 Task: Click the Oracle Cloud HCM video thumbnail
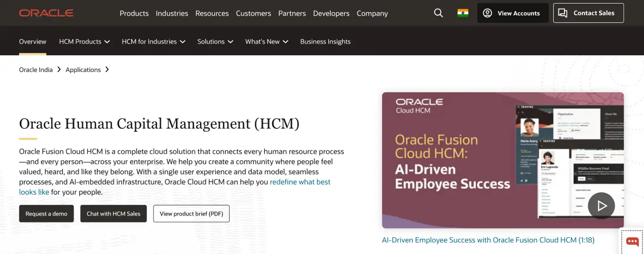pyautogui.click(x=503, y=160)
